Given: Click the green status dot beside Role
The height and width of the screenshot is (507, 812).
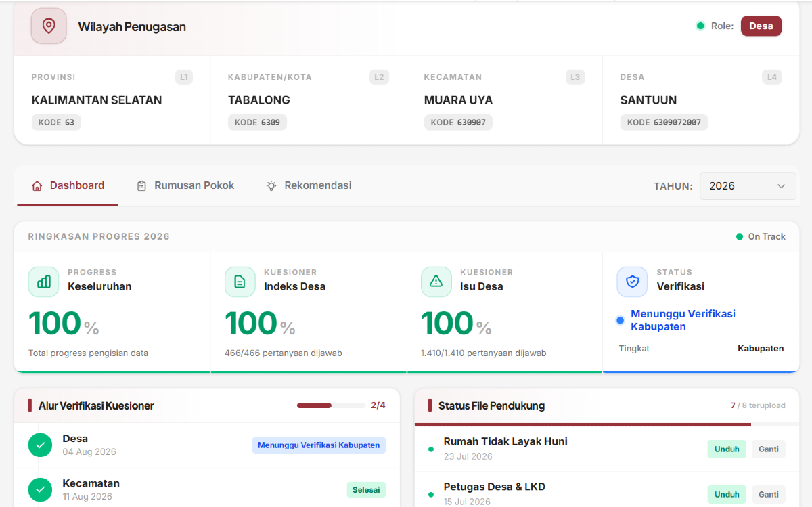Looking at the screenshot, I should [700, 26].
